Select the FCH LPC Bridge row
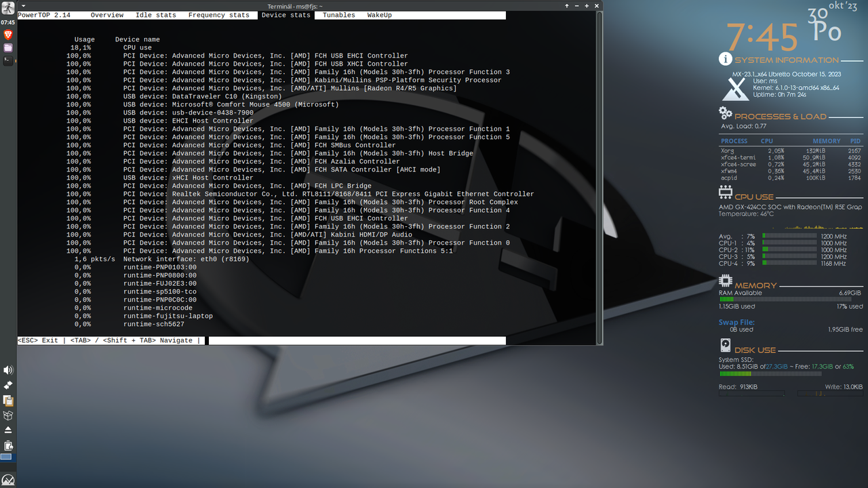This screenshot has width=868, height=488. 219,186
